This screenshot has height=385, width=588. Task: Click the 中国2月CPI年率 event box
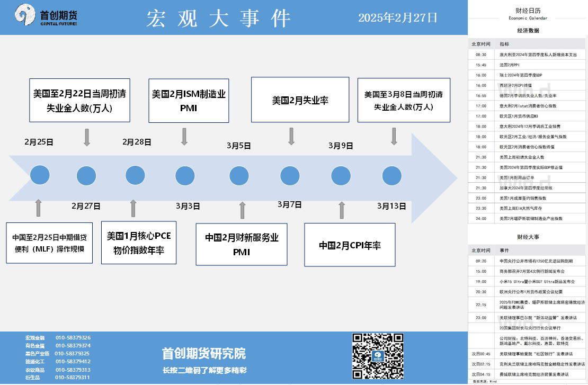tap(350, 245)
